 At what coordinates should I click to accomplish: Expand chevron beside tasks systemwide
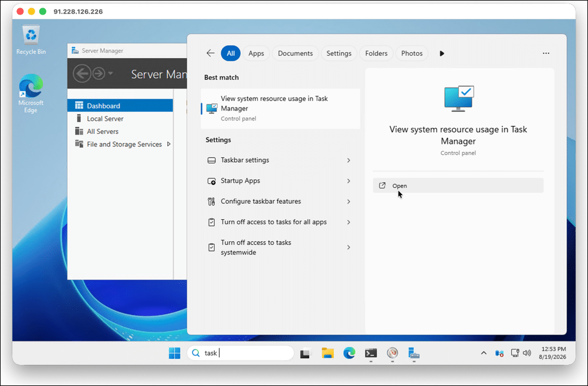tap(349, 247)
